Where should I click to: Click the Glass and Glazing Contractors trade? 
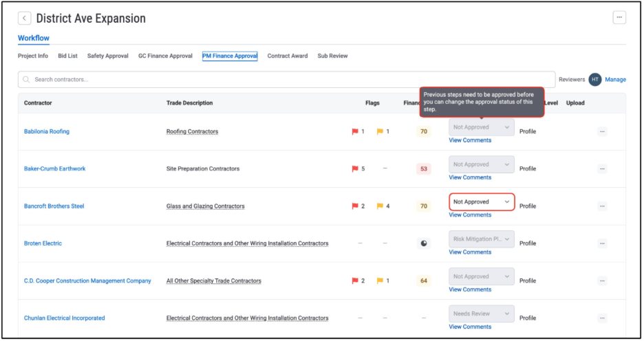pos(205,206)
